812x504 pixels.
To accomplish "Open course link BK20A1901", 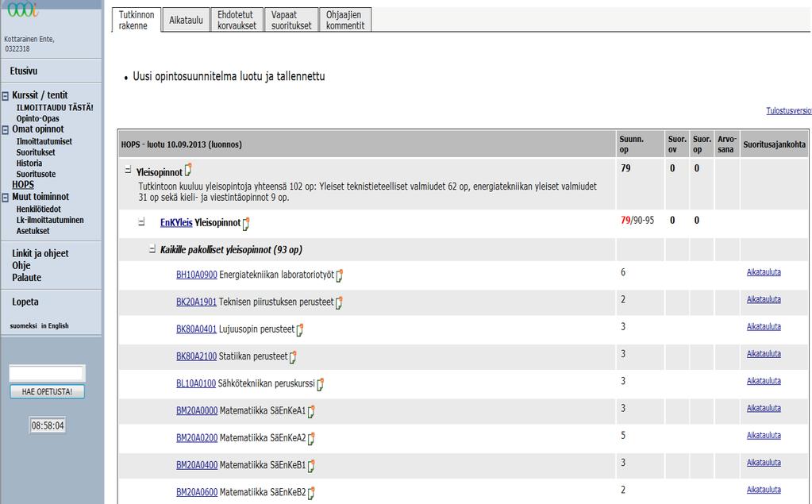I will click(196, 302).
